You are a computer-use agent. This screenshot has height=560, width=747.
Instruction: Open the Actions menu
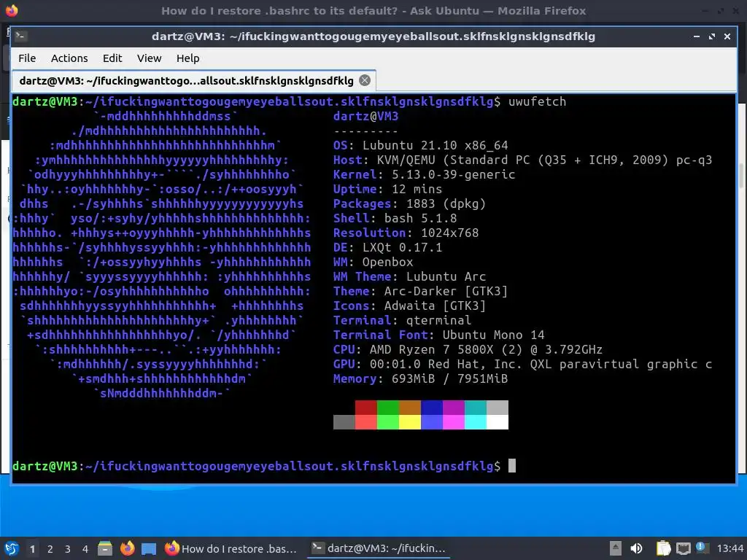coord(69,58)
